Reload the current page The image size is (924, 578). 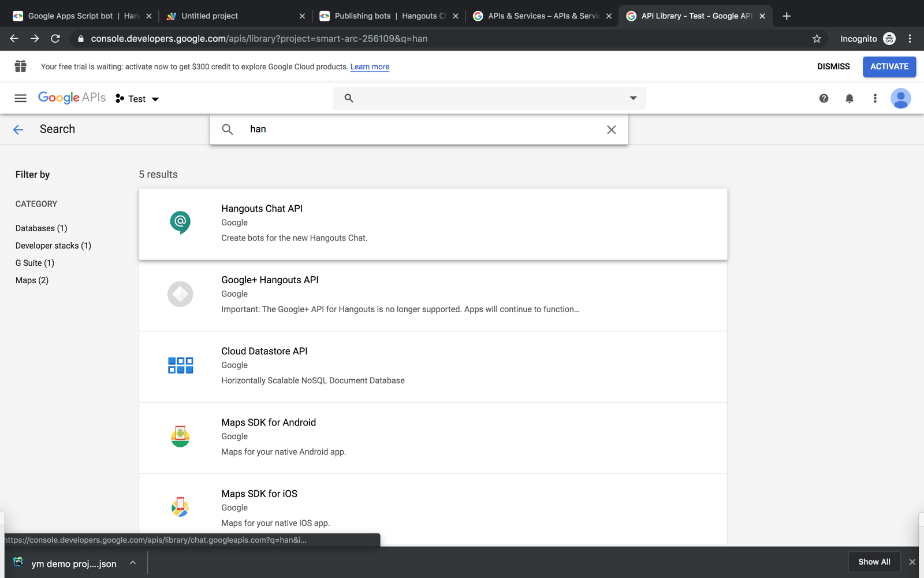pyautogui.click(x=55, y=39)
